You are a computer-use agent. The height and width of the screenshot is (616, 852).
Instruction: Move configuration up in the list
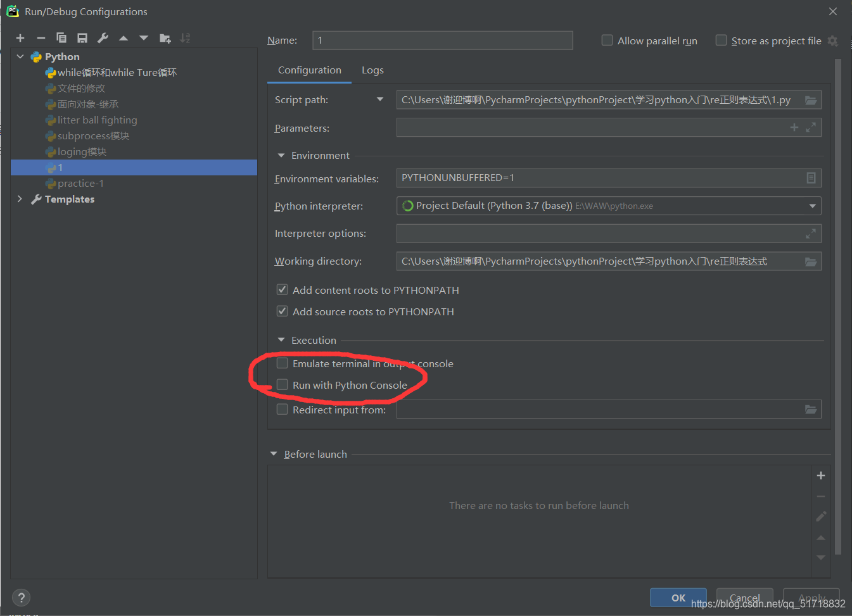124,39
